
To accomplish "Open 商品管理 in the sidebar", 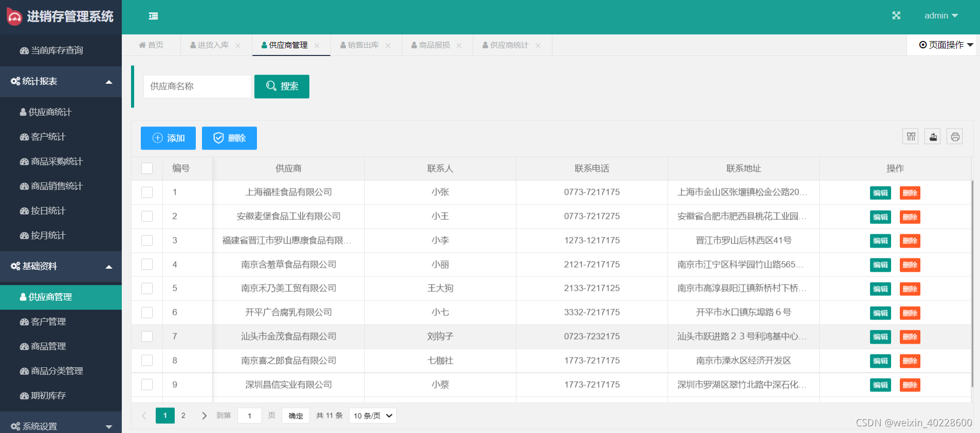I will 61,346.
